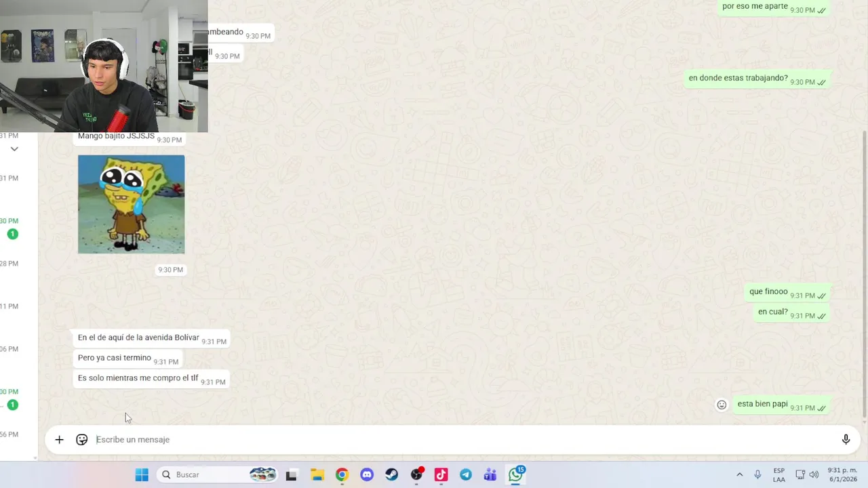Click 'En el de aqui de la avenida Bolivar'

point(152,338)
